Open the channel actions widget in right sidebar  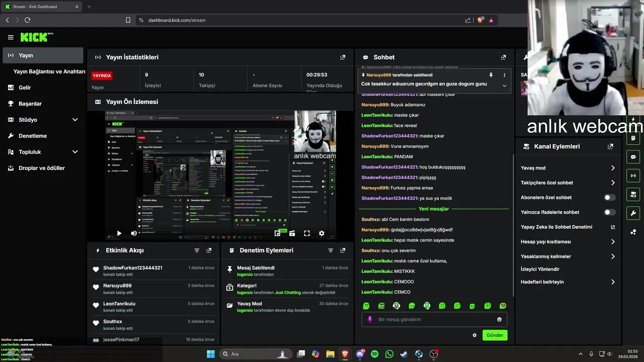(x=633, y=194)
